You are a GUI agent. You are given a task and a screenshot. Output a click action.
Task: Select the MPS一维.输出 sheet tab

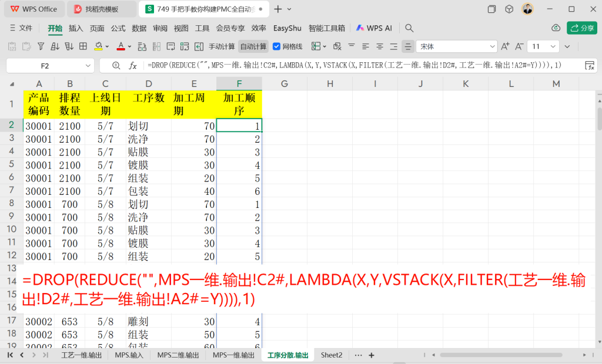pos(233,355)
